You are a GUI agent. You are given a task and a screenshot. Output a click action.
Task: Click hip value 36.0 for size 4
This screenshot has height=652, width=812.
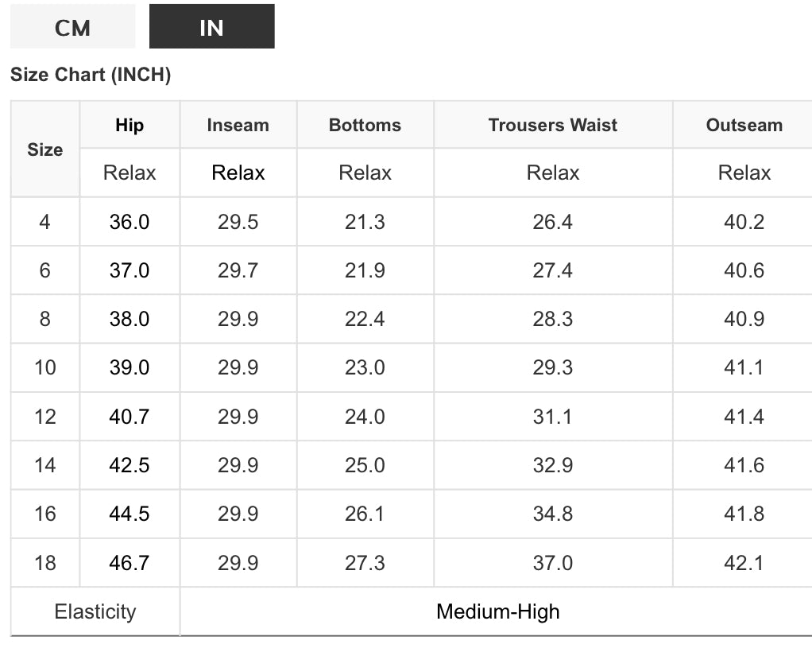coord(130,222)
